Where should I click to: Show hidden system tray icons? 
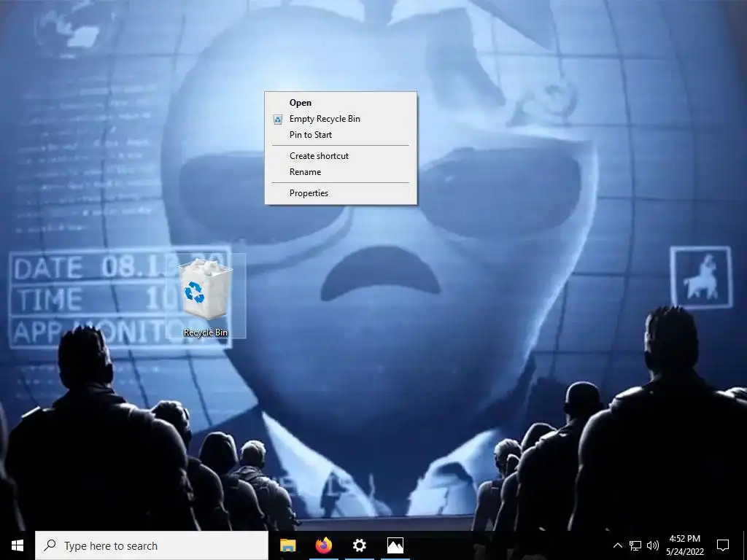click(x=617, y=545)
